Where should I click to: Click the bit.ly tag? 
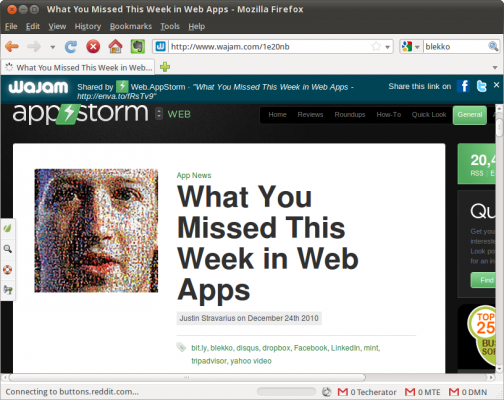199,348
